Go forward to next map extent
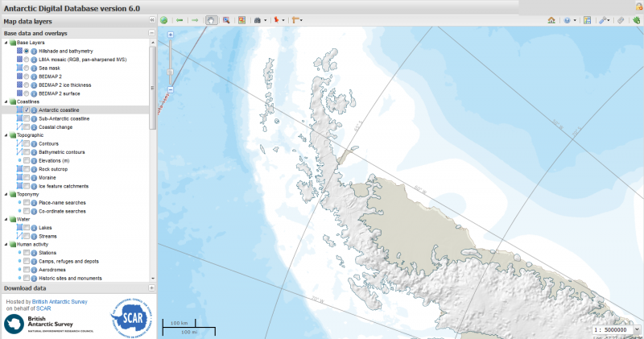Image resolution: width=644 pixels, height=339 pixels. tap(195, 19)
